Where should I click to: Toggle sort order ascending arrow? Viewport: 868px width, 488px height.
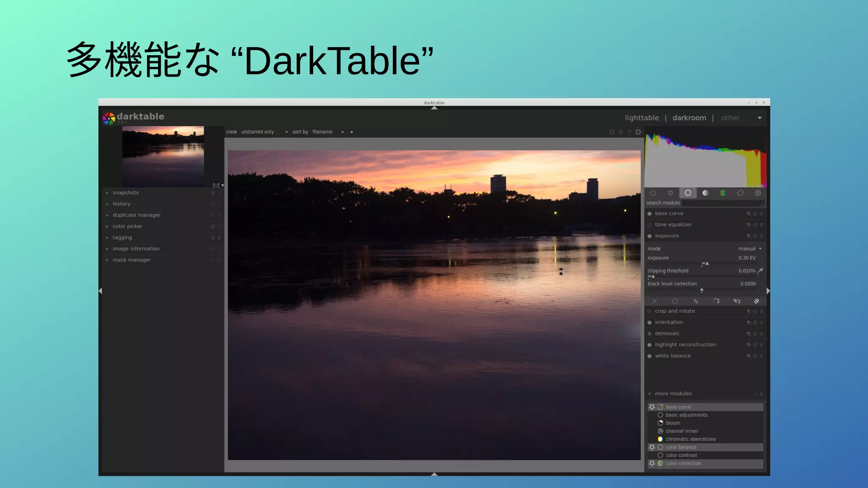[x=351, y=132]
